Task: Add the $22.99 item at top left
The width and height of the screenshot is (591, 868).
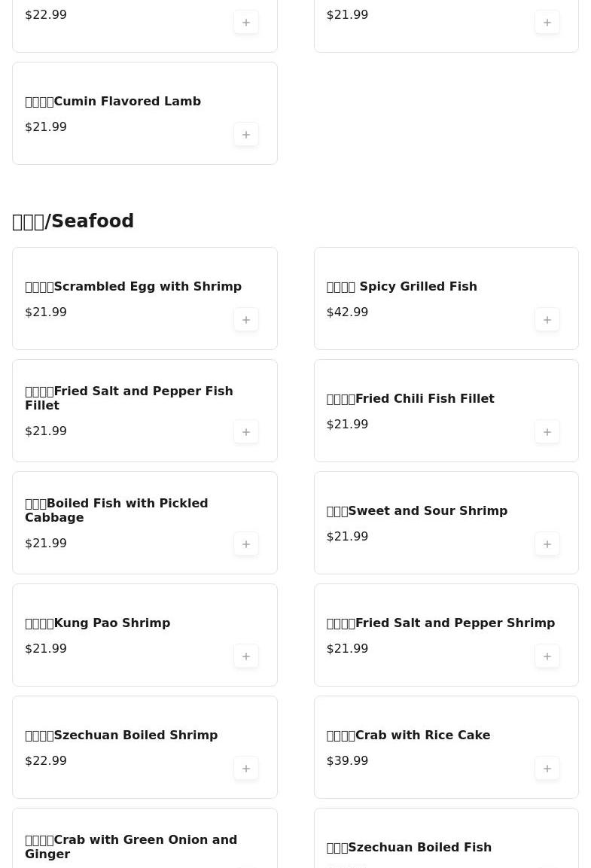Action: click(246, 22)
